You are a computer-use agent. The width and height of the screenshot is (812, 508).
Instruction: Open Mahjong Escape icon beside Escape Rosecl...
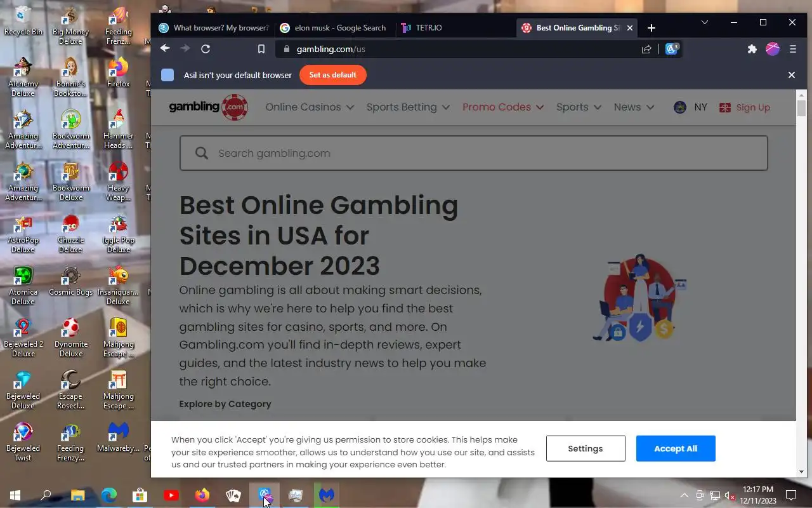(x=119, y=390)
